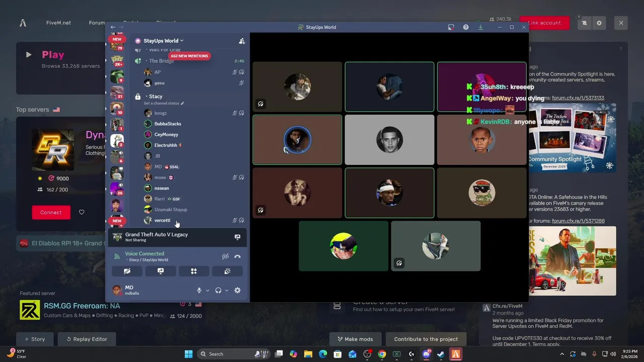Open FiveM.net tab in launcher header
The height and width of the screenshot is (362, 644).
(x=58, y=23)
